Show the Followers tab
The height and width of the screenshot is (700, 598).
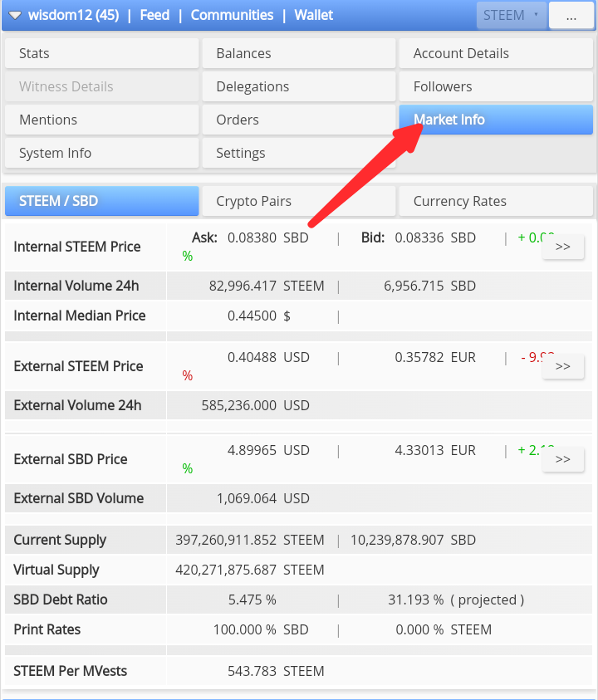pyautogui.click(x=496, y=86)
